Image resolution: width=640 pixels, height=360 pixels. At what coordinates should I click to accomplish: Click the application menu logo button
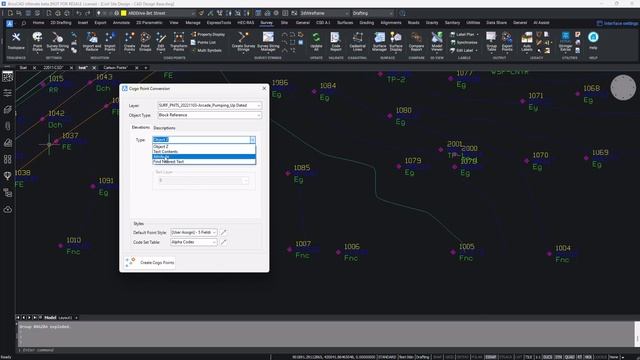pyautogui.click(x=10, y=24)
